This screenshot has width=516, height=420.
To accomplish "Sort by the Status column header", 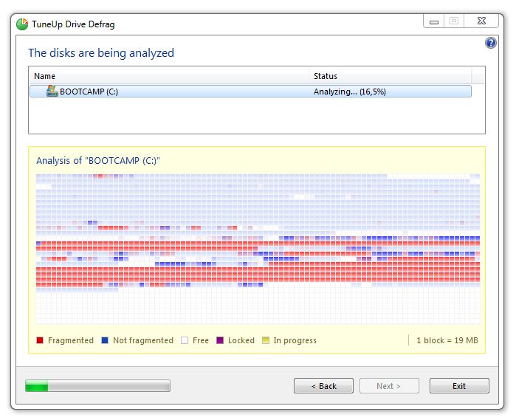I will pyautogui.click(x=391, y=76).
